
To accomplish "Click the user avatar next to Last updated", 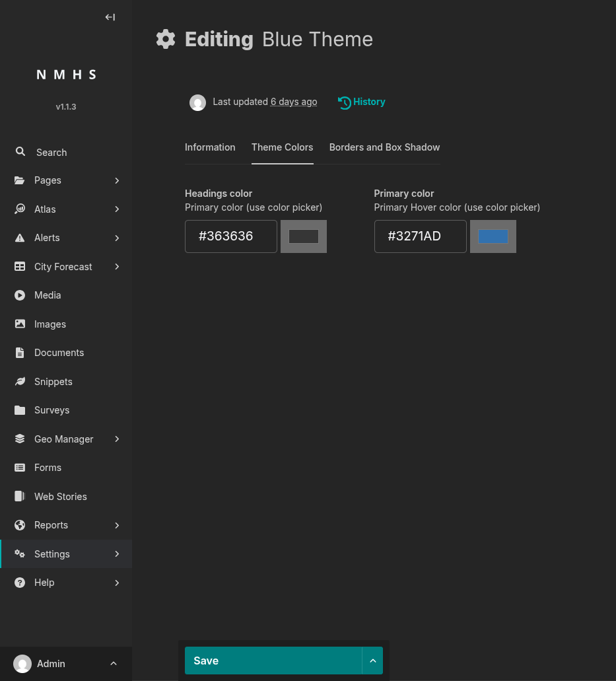I will 197,102.
